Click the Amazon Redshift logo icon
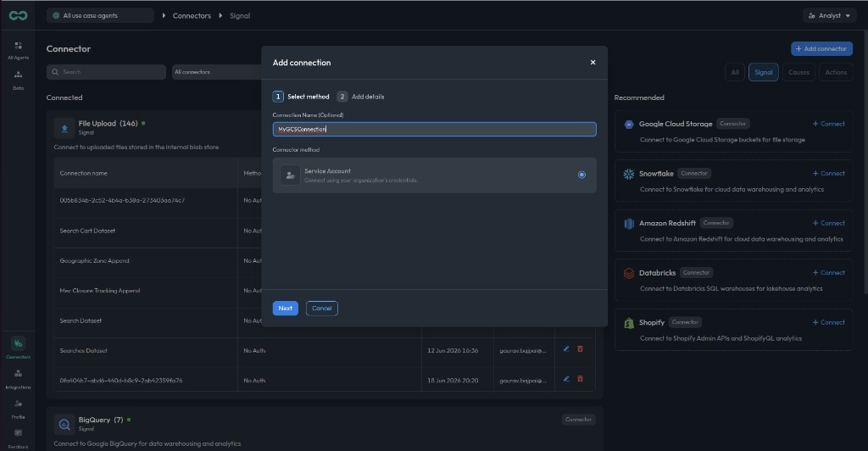This screenshot has width=868, height=451. pyautogui.click(x=629, y=224)
